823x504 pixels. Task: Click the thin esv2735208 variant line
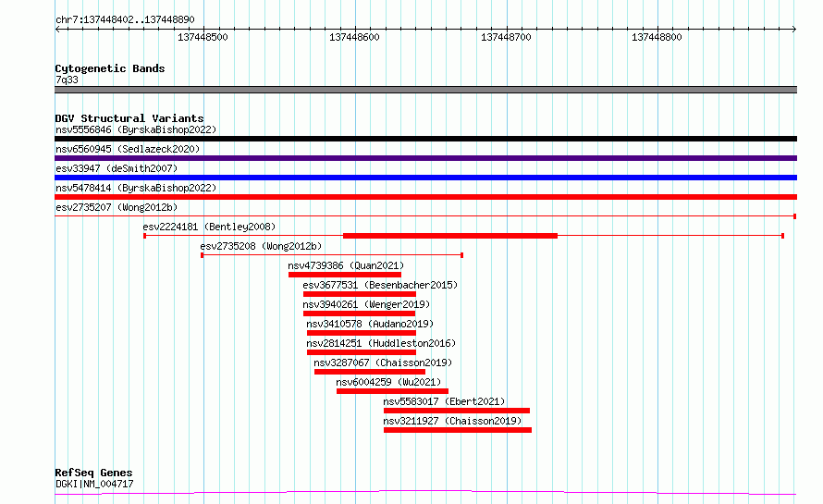(x=332, y=255)
